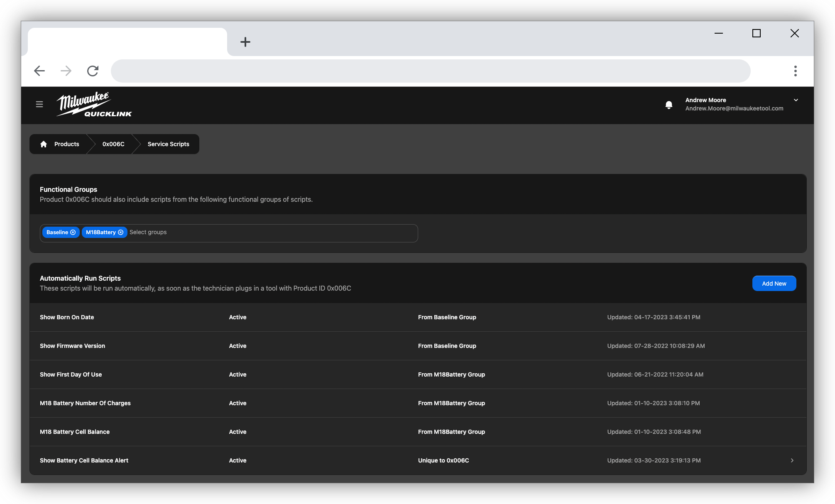Click the Updated 06-21-2022 11:20:04 AM timestamp
Screen dimensions: 835x504
[655, 374]
